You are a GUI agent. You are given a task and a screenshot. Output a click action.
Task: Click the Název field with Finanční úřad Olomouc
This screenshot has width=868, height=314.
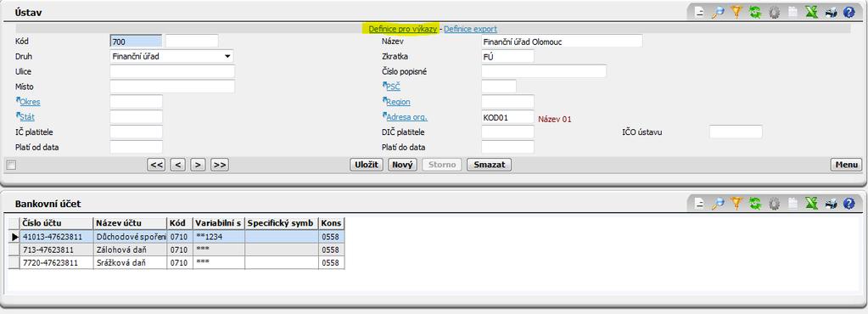click(562, 41)
